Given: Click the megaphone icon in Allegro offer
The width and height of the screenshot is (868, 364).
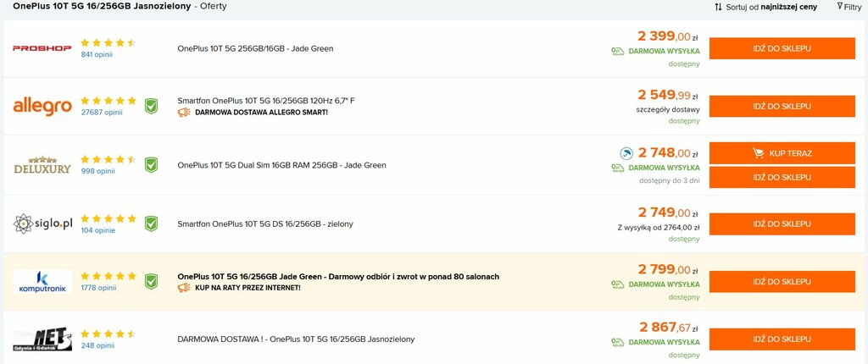Looking at the screenshot, I should pos(184,113).
